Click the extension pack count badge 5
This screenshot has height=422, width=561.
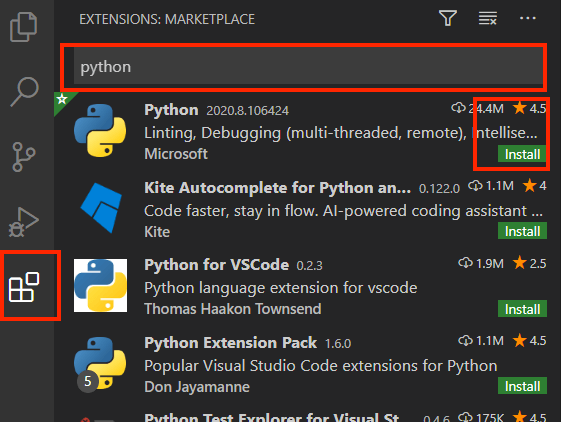(x=88, y=382)
